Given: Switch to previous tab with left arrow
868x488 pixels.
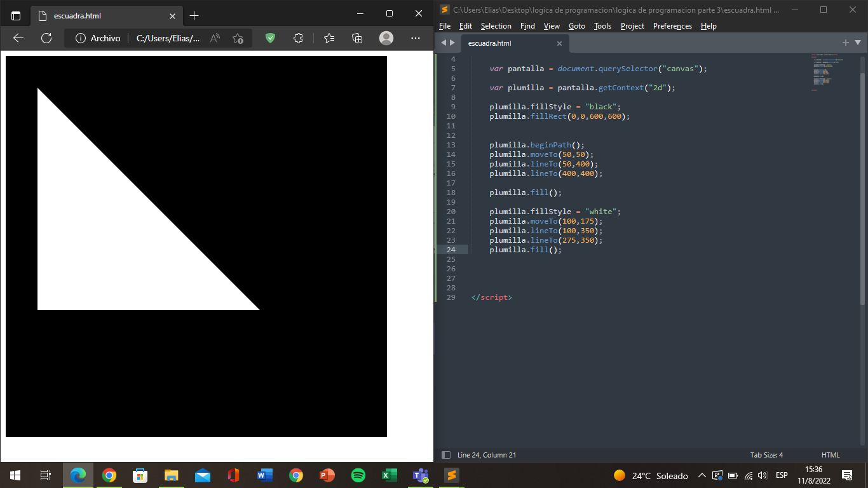Looking at the screenshot, I should [444, 43].
